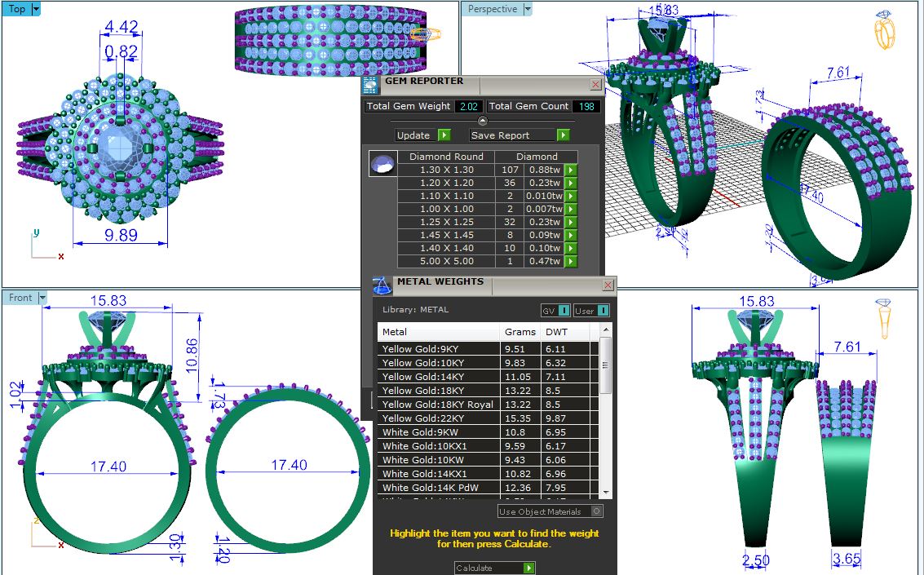Click the Diamond Round gem thumbnail
The width and height of the screenshot is (924, 575).
pos(382,164)
